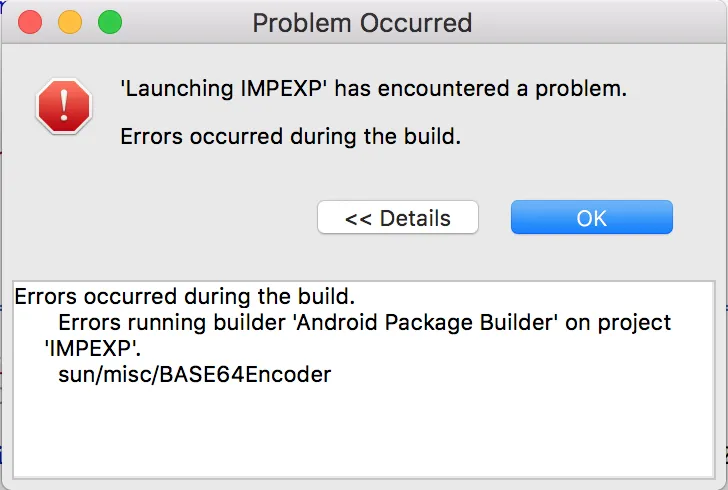This screenshot has height=490, width=728.
Task: Minimize the dialog with the yellow button
Action: 70,21
